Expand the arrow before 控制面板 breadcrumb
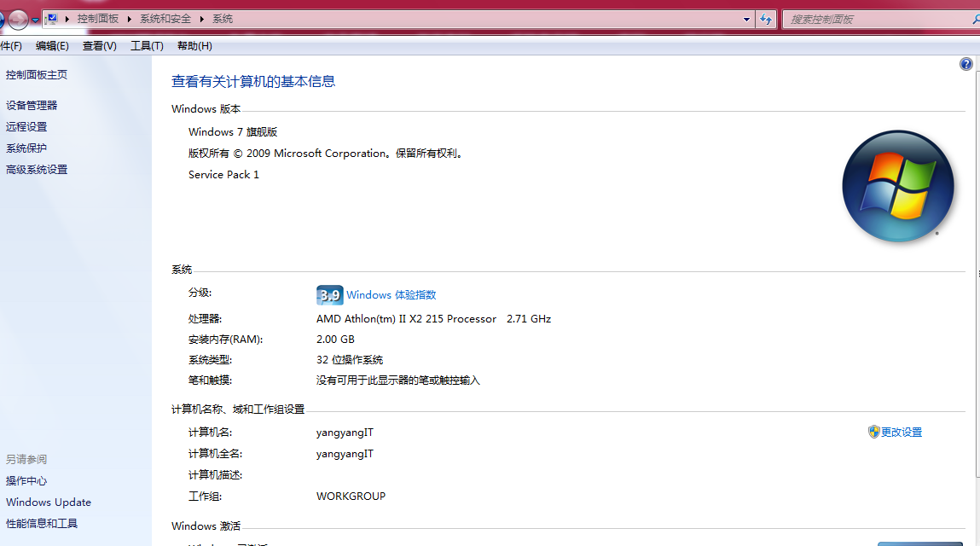The image size is (980, 546). pos(67,20)
